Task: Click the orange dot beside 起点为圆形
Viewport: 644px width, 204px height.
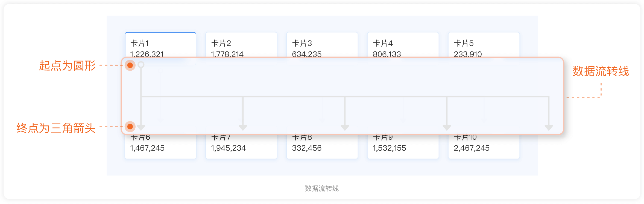Action: point(130,65)
